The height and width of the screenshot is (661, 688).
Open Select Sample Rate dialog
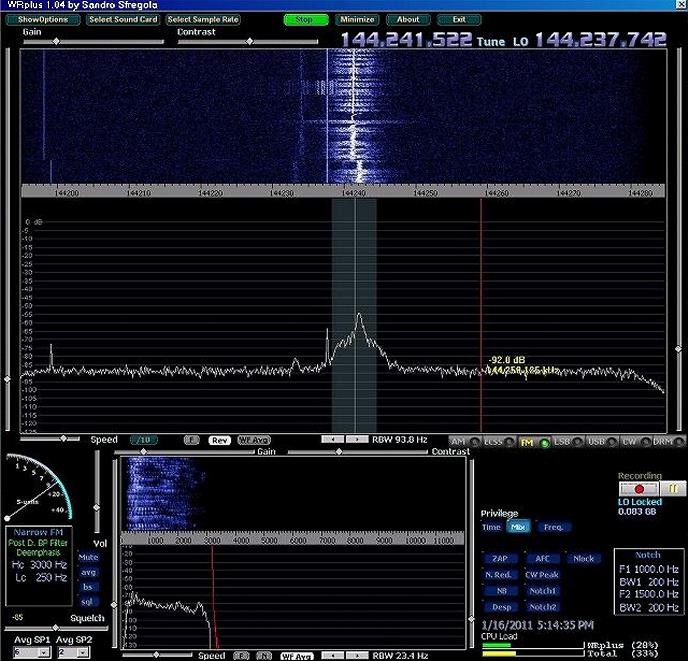tap(203, 20)
